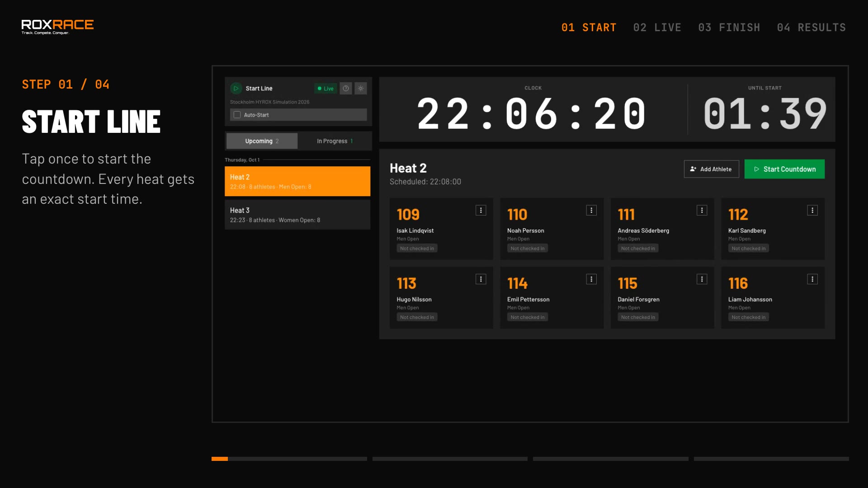Click Noah Persson's Not checked in badge
The image size is (868, 488).
click(528, 249)
